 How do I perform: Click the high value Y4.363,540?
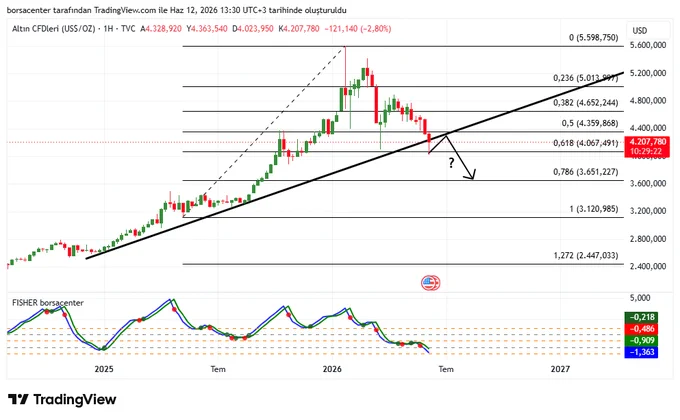[x=207, y=29]
